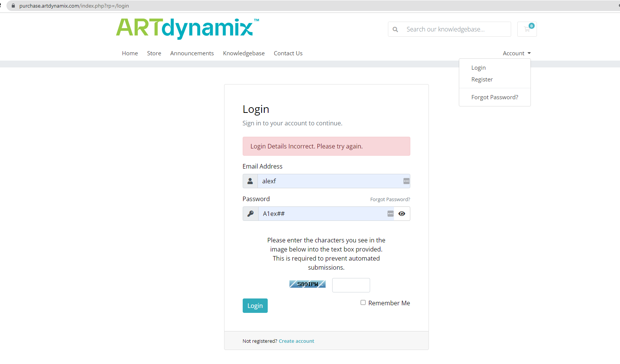Toggle password visibility with the eye icon

[x=402, y=214]
